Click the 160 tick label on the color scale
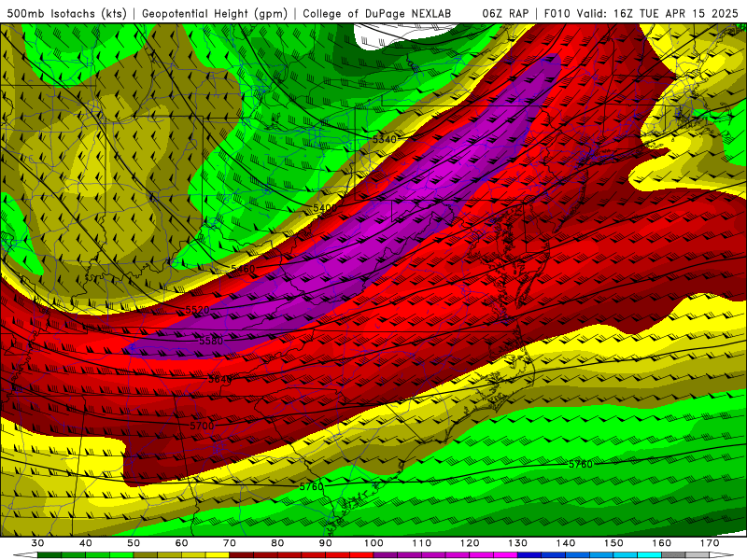The width and height of the screenshot is (747, 560). tap(662, 543)
